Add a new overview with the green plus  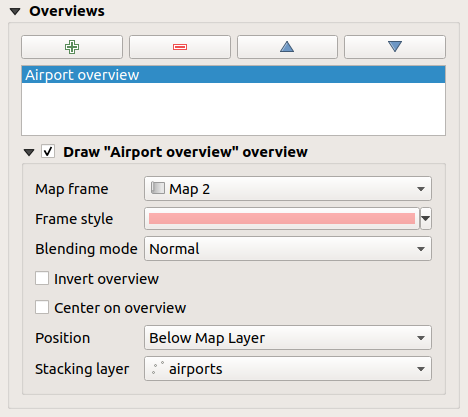[x=72, y=47]
